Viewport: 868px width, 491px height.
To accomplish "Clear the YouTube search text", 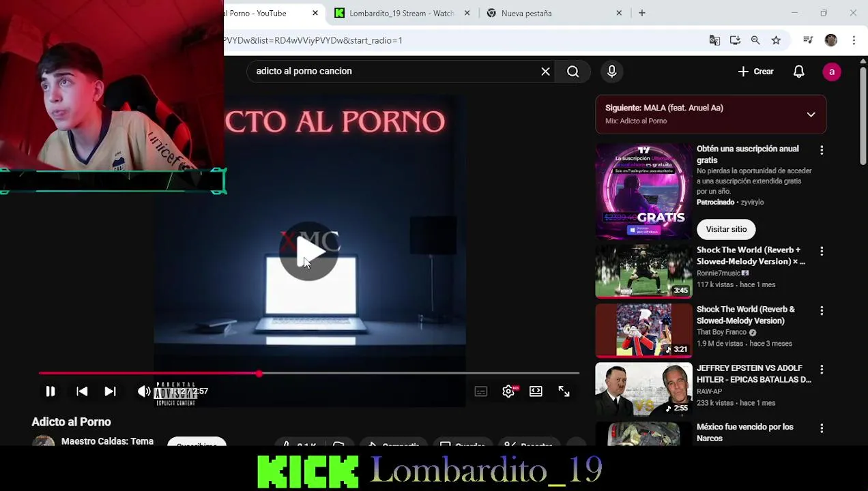I will (545, 72).
